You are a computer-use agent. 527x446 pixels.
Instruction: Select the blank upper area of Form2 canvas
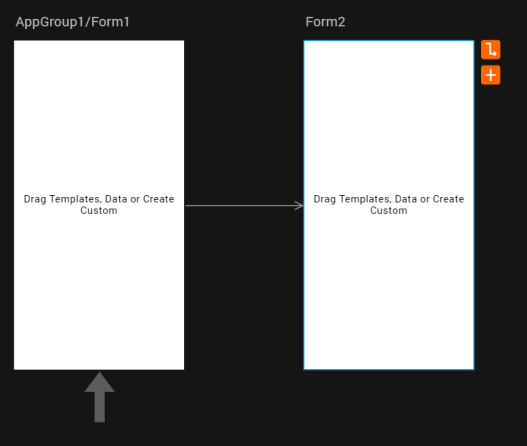[389, 114]
